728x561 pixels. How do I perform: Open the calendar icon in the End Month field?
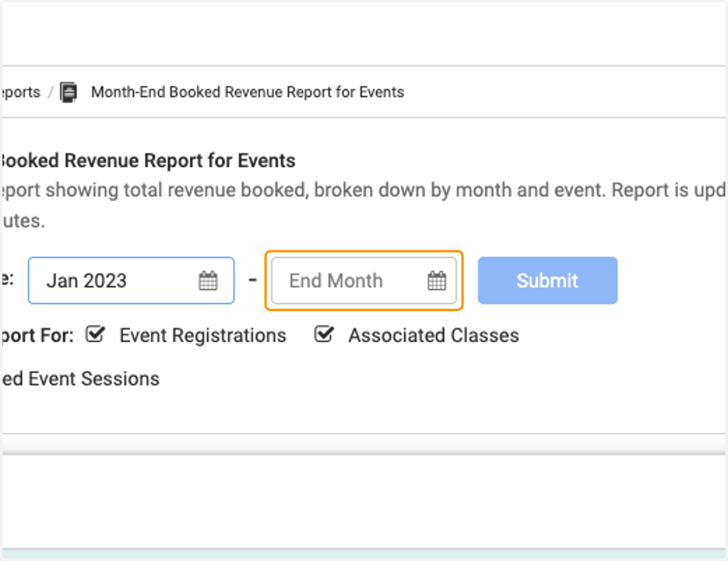coord(437,281)
